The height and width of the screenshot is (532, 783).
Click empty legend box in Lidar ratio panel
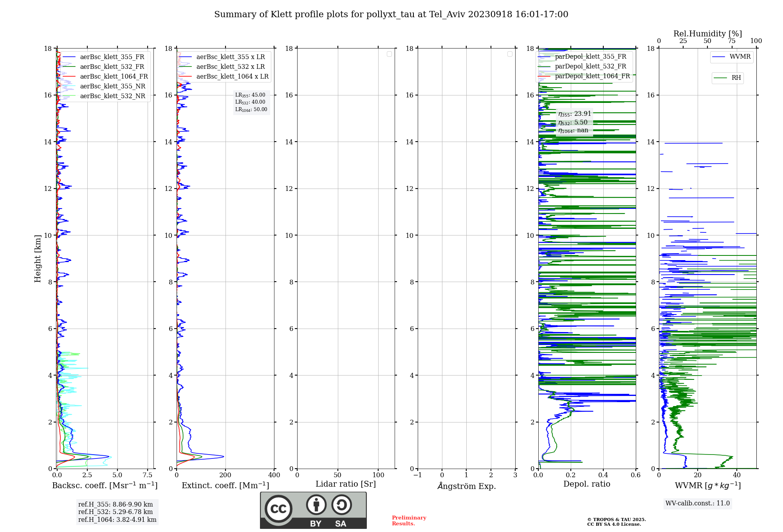389,54
